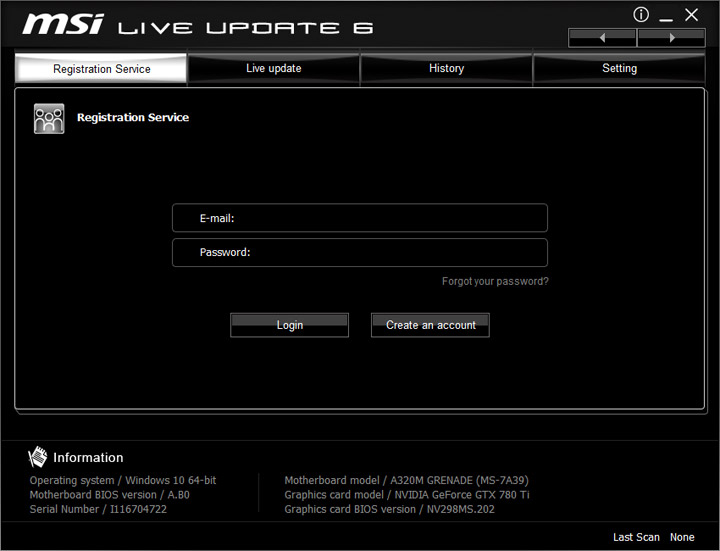The width and height of the screenshot is (720, 551).
Task: Select Graphics card model GTX 780 Ti text
Action: click(x=407, y=495)
